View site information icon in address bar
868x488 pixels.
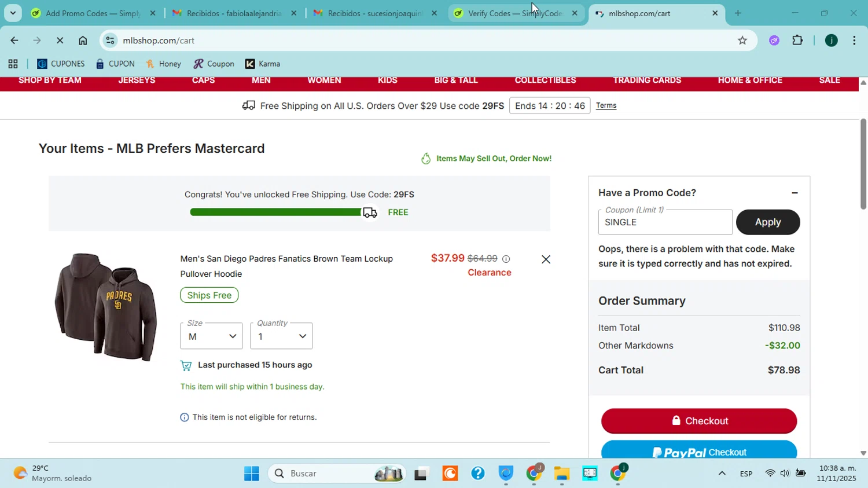pyautogui.click(x=111, y=41)
